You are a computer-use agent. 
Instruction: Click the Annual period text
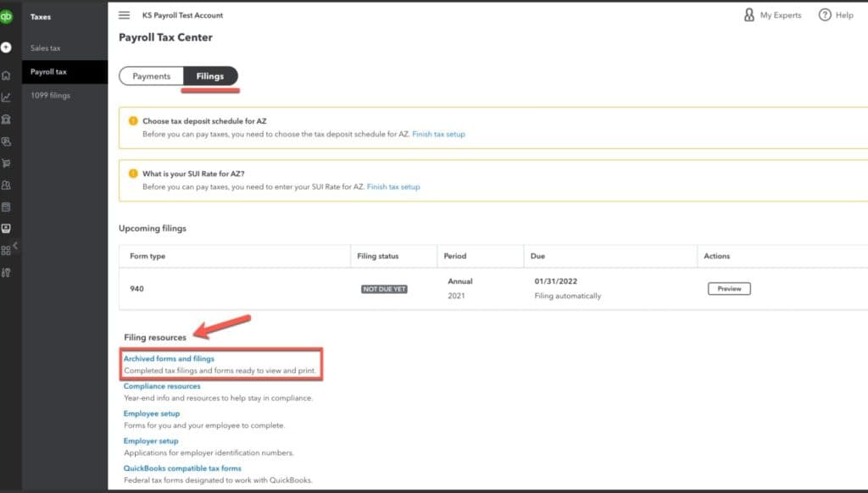click(x=460, y=281)
